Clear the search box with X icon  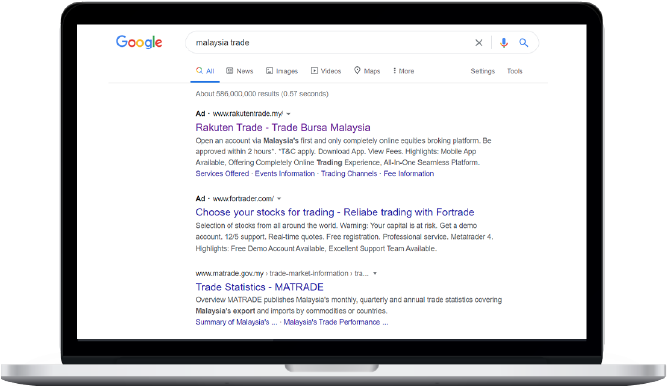pyautogui.click(x=479, y=43)
